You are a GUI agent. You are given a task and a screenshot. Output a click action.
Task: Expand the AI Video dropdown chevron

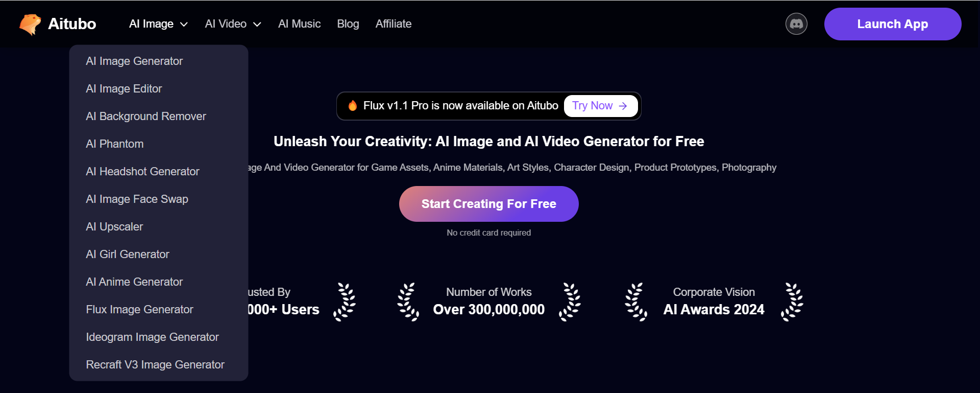(x=257, y=25)
